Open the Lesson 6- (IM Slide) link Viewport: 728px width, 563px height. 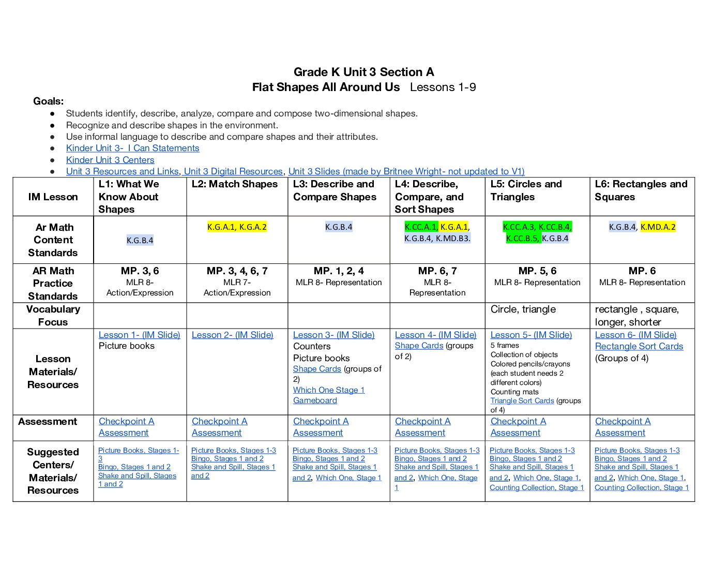click(x=636, y=335)
